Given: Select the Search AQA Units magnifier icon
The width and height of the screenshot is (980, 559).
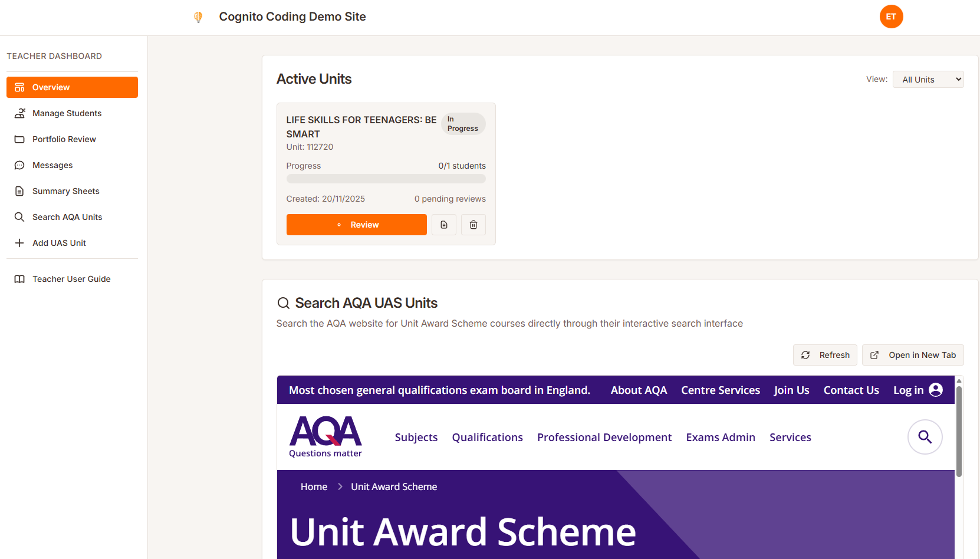Looking at the screenshot, I should (19, 216).
